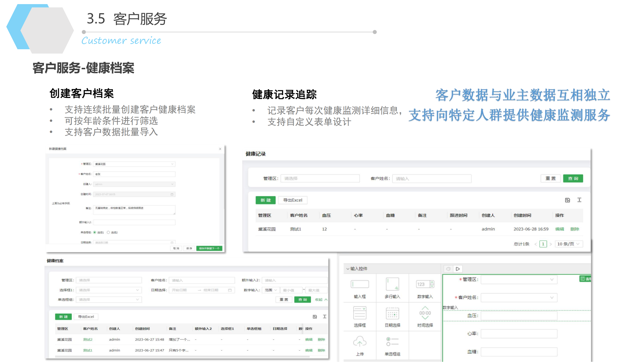Click the 选择框 select control icon

360,313
